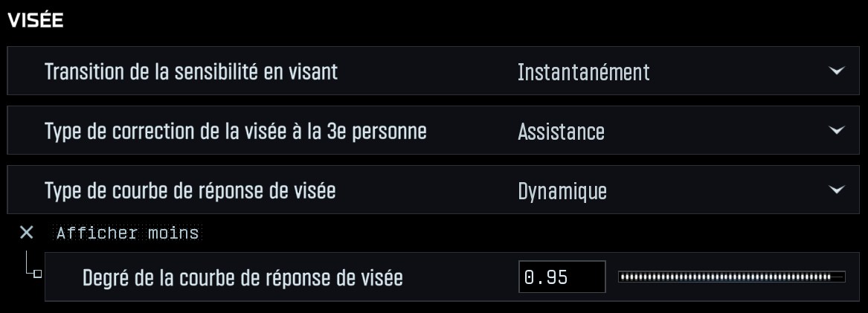Click the chevron arrow beside Dynamique
The height and width of the screenshot is (313, 868).
coord(836,190)
